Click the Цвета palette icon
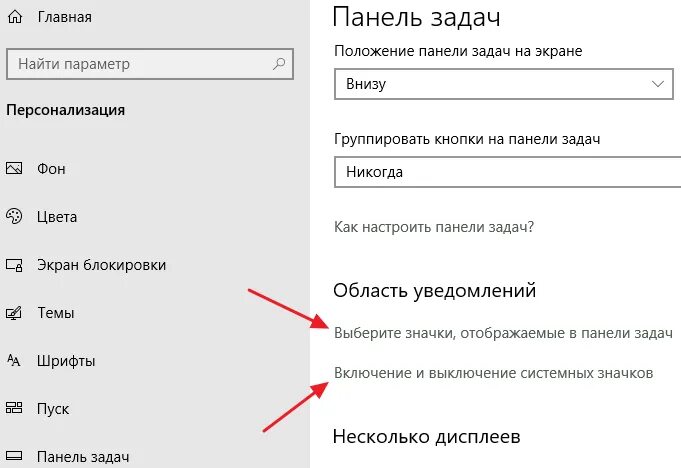Image resolution: width=681 pixels, height=468 pixels. point(14,216)
